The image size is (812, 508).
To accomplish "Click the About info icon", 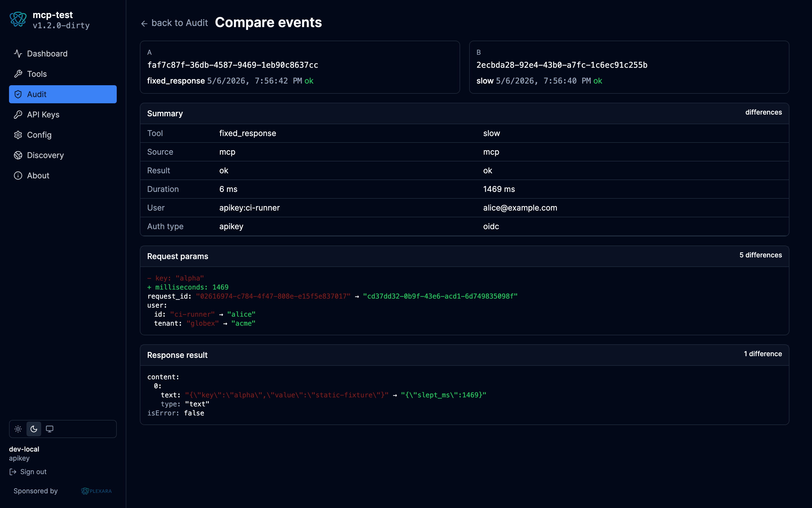I will tap(18, 176).
